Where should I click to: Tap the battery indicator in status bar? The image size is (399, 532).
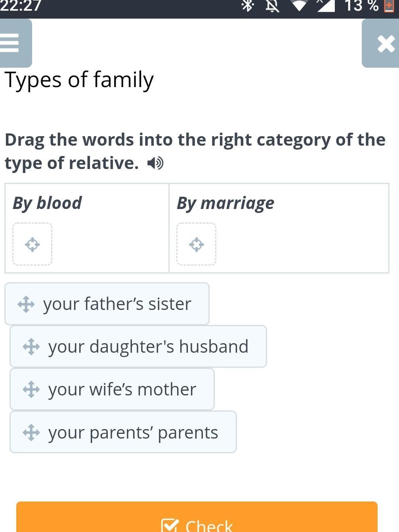[x=389, y=6]
